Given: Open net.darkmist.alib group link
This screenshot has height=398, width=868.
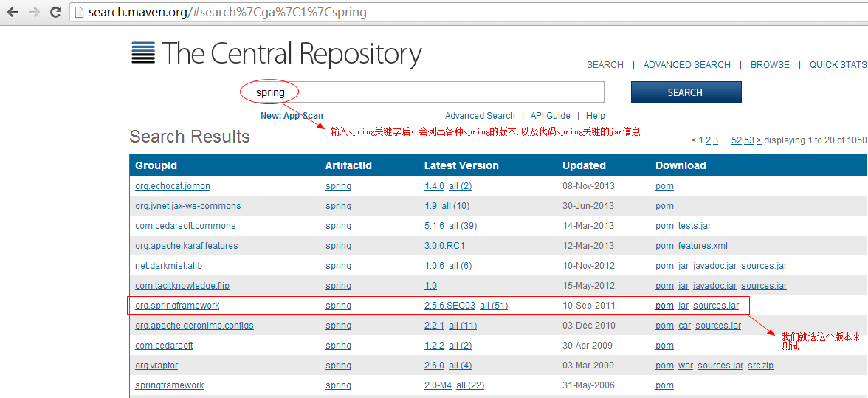Looking at the screenshot, I should coord(169,266).
